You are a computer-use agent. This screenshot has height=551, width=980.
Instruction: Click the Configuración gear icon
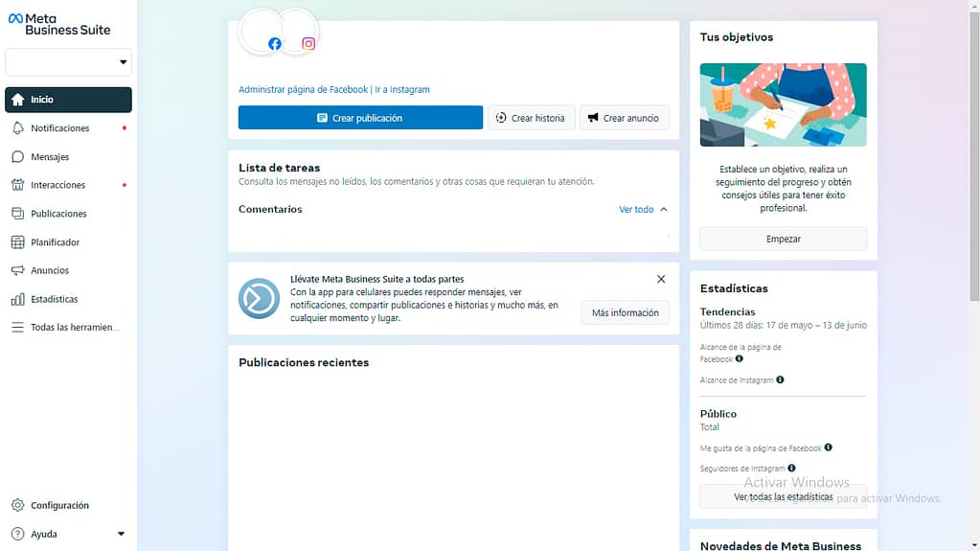coord(17,505)
